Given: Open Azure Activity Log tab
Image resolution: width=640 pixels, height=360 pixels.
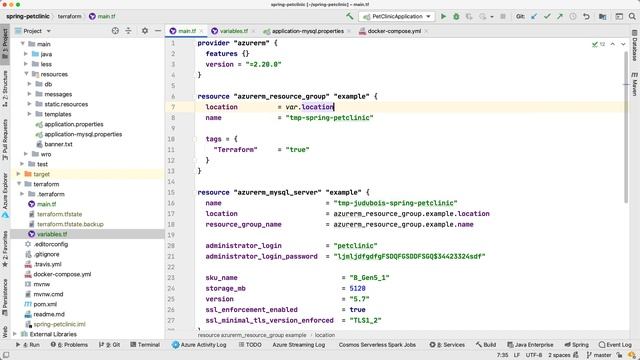Looking at the screenshot, I should click(x=199, y=345).
